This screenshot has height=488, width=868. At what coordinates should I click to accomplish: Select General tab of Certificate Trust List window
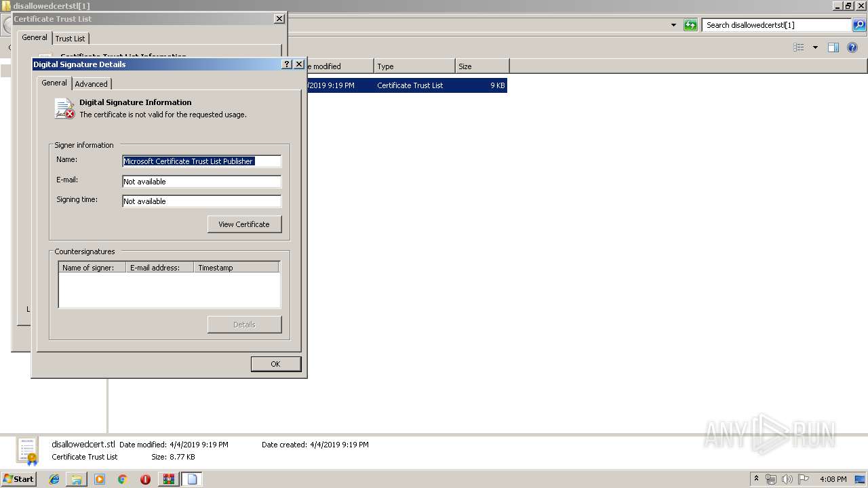tap(35, 37)
